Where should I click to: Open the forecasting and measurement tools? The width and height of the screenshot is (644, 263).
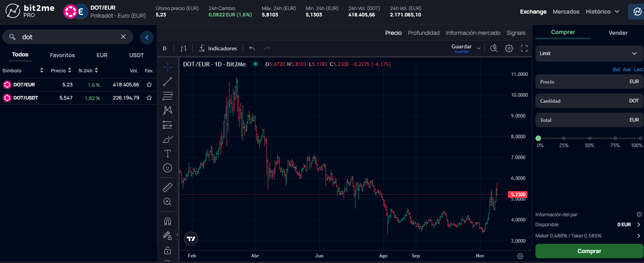point(168,125)
